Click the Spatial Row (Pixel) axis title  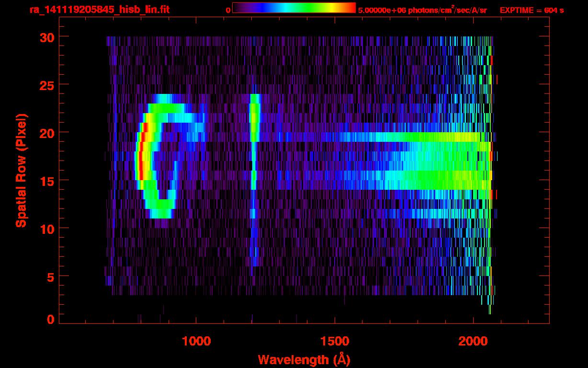pos(21,170)
